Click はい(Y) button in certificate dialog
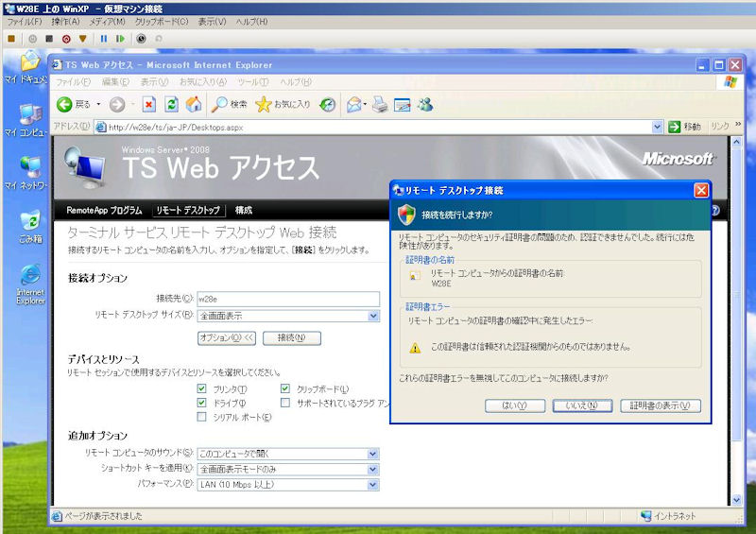This screenshot has width=756, height=534. 515,405
